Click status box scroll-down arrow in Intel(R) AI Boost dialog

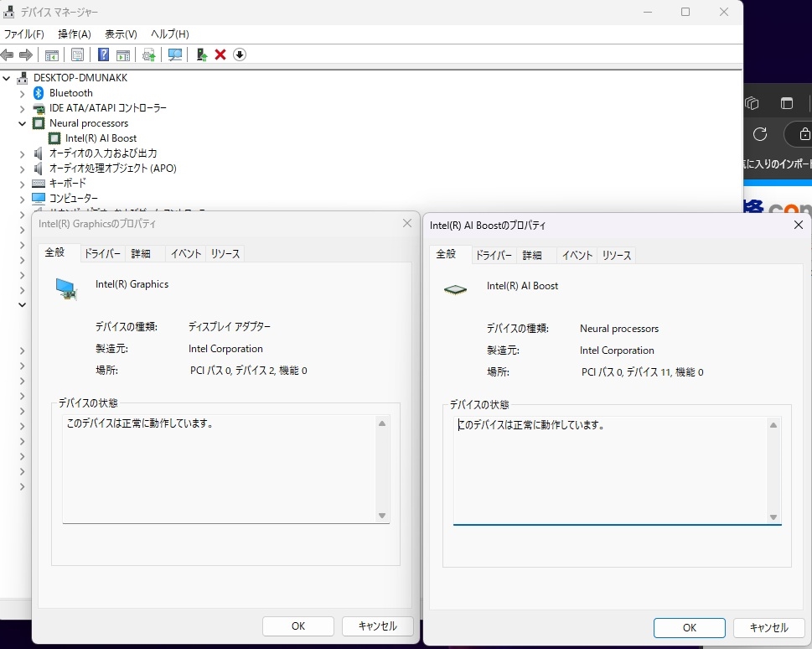coord(773,517)
